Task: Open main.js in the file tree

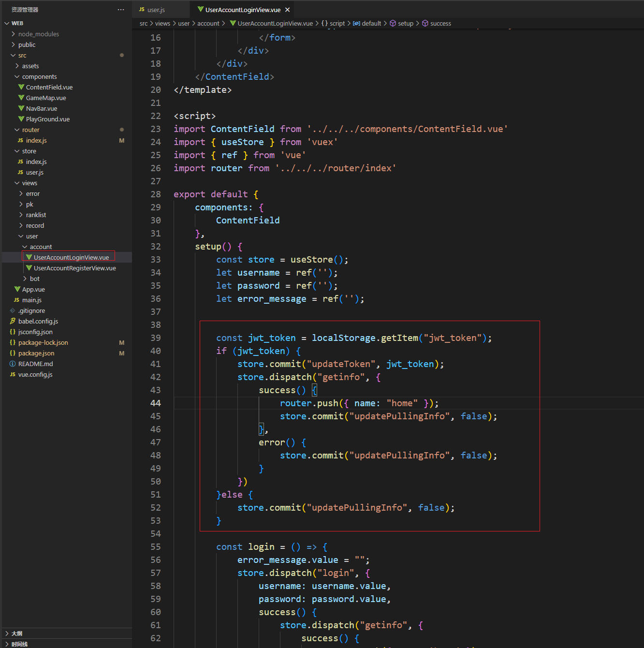Action: [x=66, y=300]
